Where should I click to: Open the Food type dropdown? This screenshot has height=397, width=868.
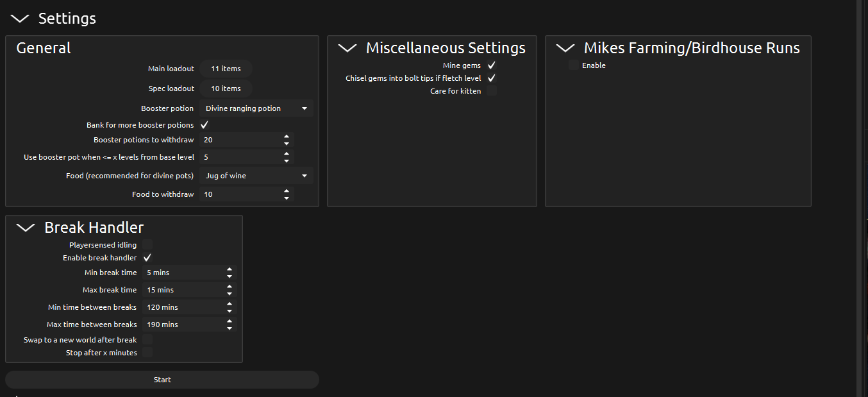(256, 176)
